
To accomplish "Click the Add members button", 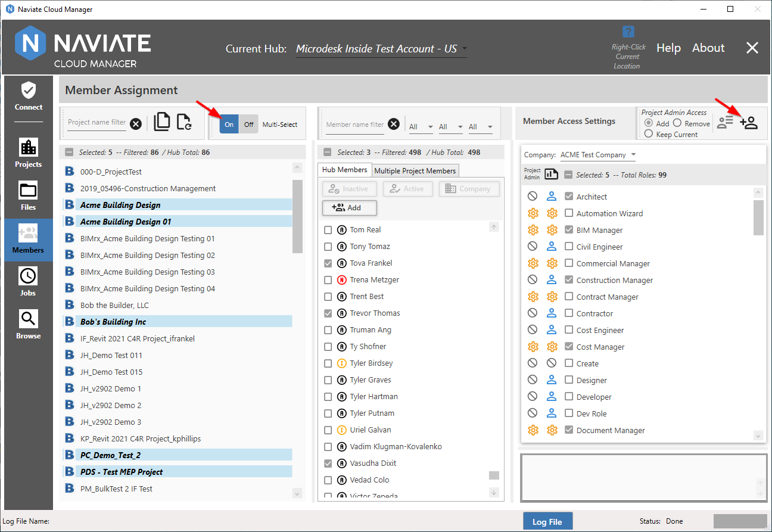I will (x=350, y=207).
